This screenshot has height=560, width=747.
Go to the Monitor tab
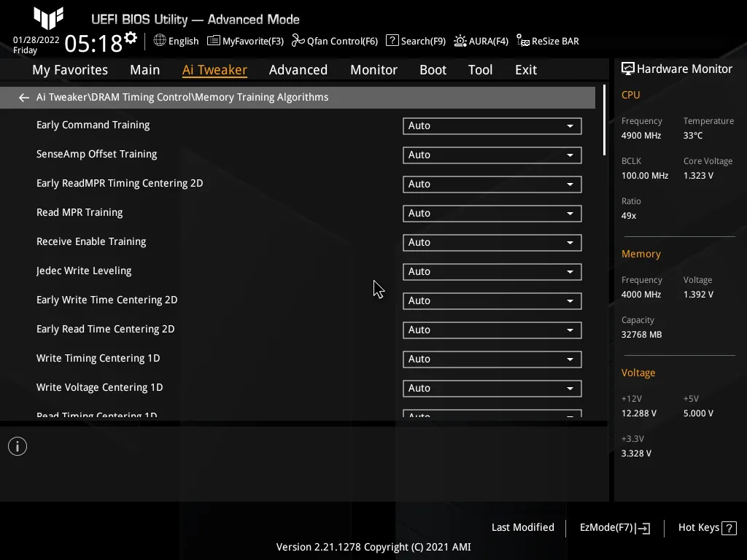374,70
